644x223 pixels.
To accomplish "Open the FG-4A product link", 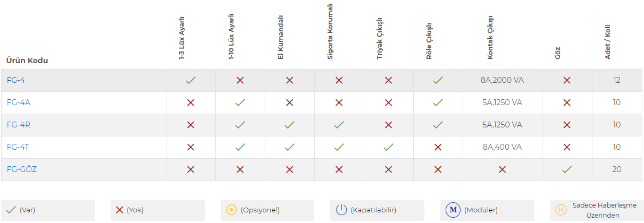I will 18,102.
